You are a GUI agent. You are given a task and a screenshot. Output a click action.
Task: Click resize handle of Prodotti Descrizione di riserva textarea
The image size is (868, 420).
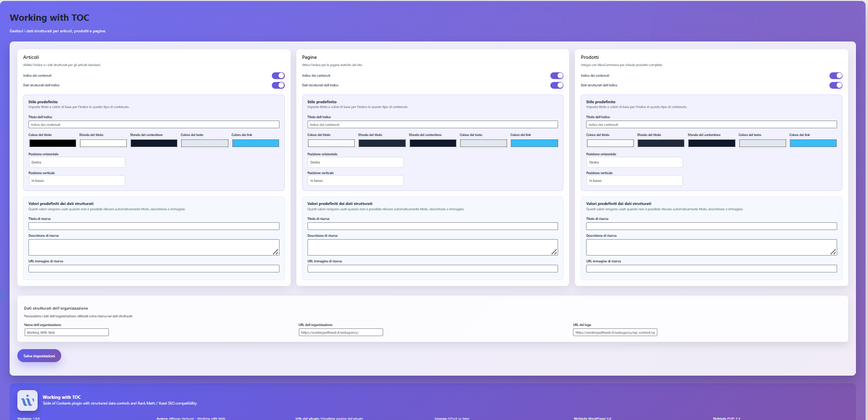coord(833,252)
